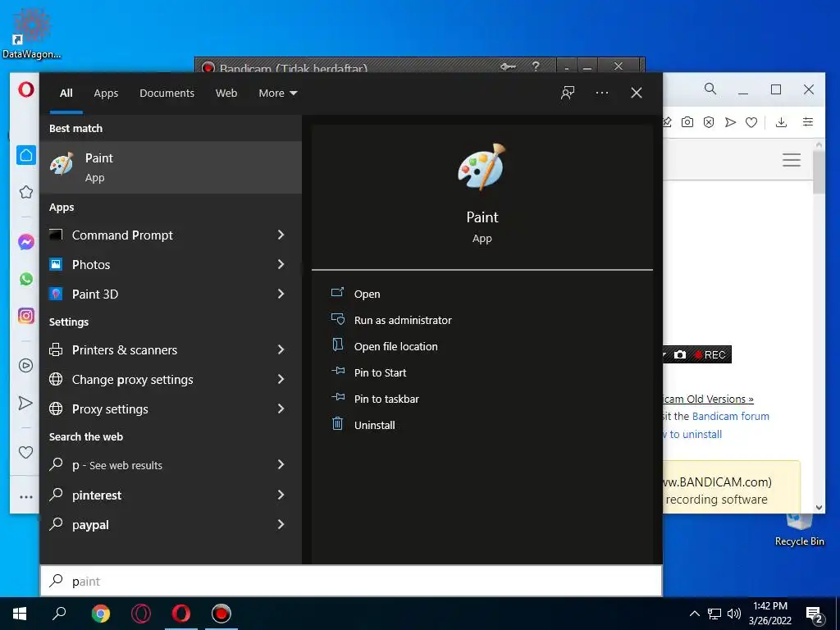840x630 pixels.
Task: Switch to the Apps search tab
Action: 106,94
